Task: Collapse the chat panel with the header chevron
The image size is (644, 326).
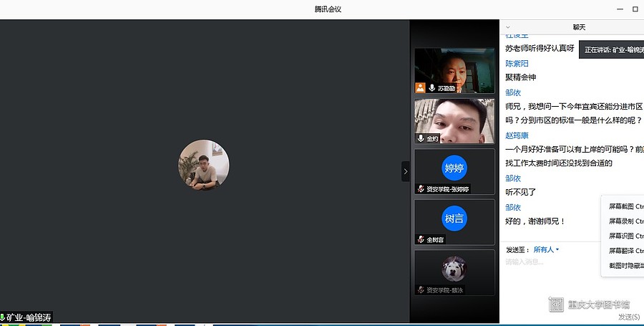Action: pos(507,27)
